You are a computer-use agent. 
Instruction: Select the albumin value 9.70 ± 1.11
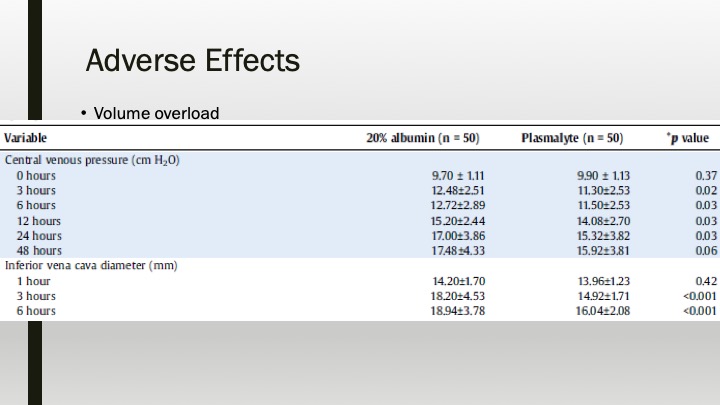click(457, 175)
